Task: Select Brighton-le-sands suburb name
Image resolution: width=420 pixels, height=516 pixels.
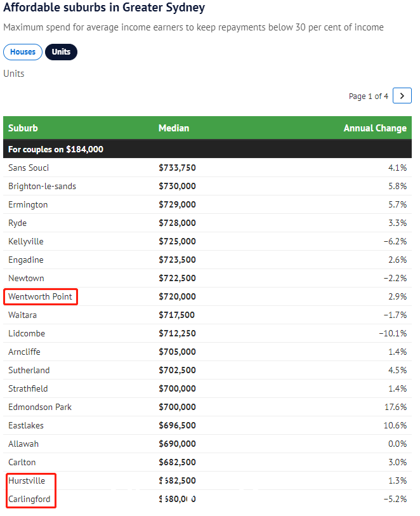Action: click(42, 186)
